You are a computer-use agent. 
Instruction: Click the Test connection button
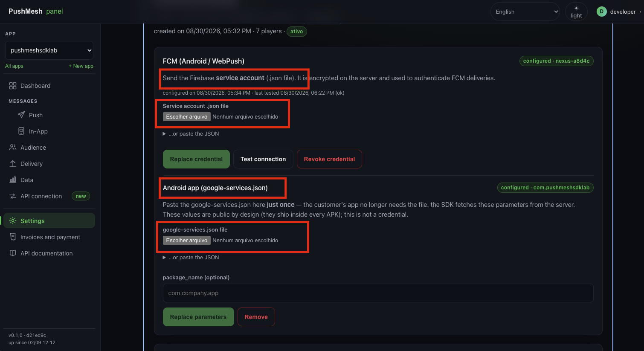click(263, 159)
